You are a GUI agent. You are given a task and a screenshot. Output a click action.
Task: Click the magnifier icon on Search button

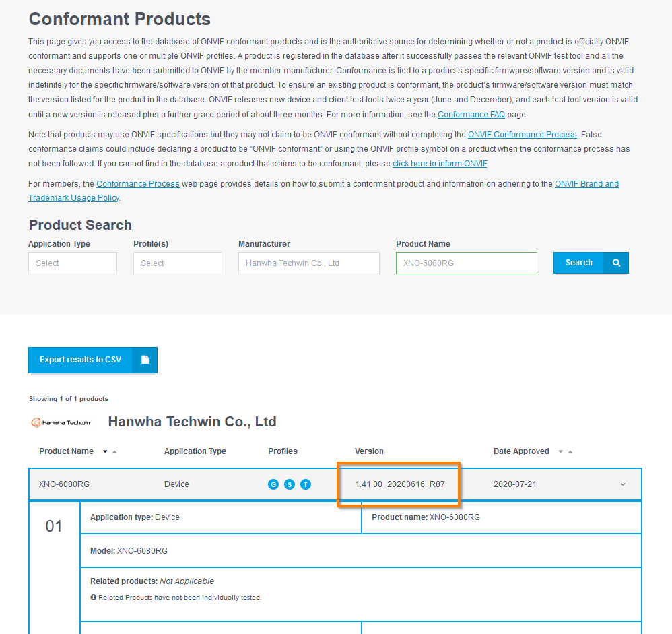point(616,263)
